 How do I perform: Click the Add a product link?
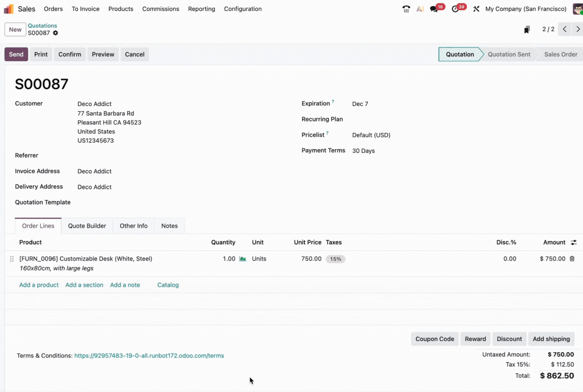(x=39, y=285)
